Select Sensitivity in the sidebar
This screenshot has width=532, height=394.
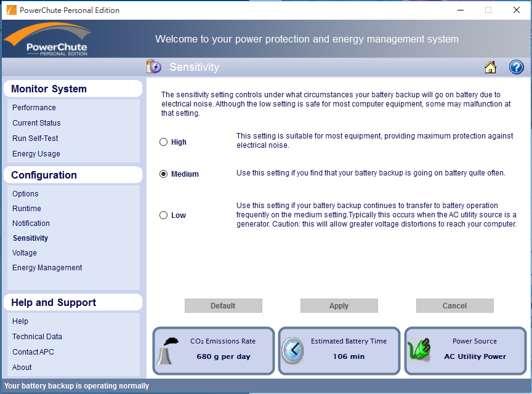(x=30, y=238)
